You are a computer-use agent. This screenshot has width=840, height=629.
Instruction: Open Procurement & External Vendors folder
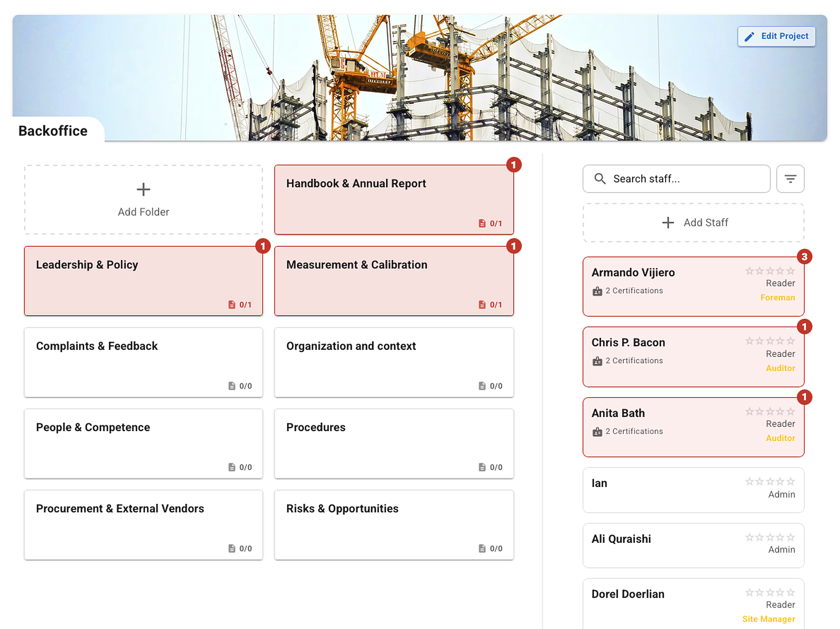[143, 525]
